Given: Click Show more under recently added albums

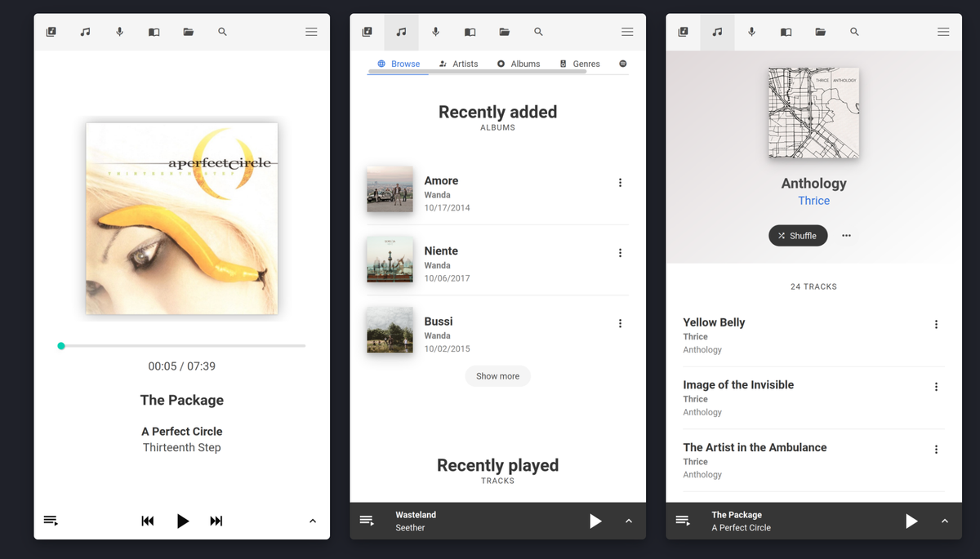Looking at the screenshot, I should click(x=498, y=376).
